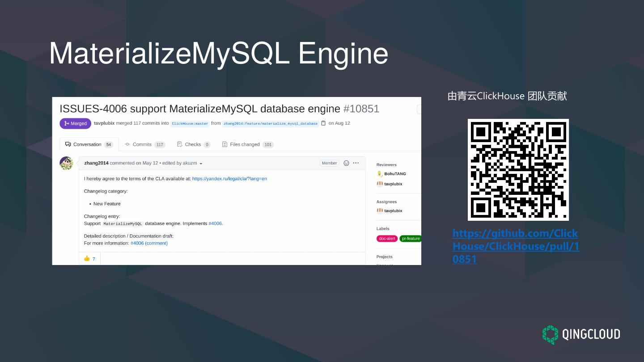Viewport: 644px width, 362px height.
Task: Click the pr-feature label
Action: pyautogui.click(x=411, y=239)
